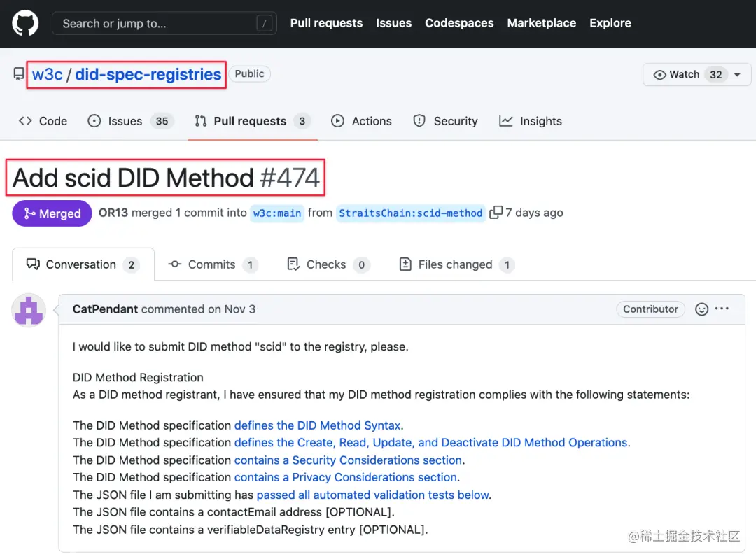Select Issues in the repository navigation

click(x=125, y=121)
